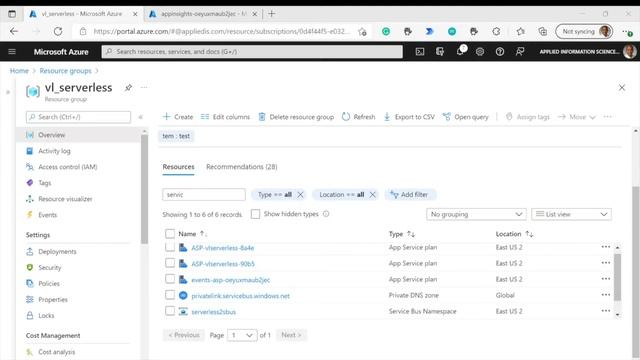Sort resources by Name column
Viewport: 640px width, 360px height.
(193, 234)
